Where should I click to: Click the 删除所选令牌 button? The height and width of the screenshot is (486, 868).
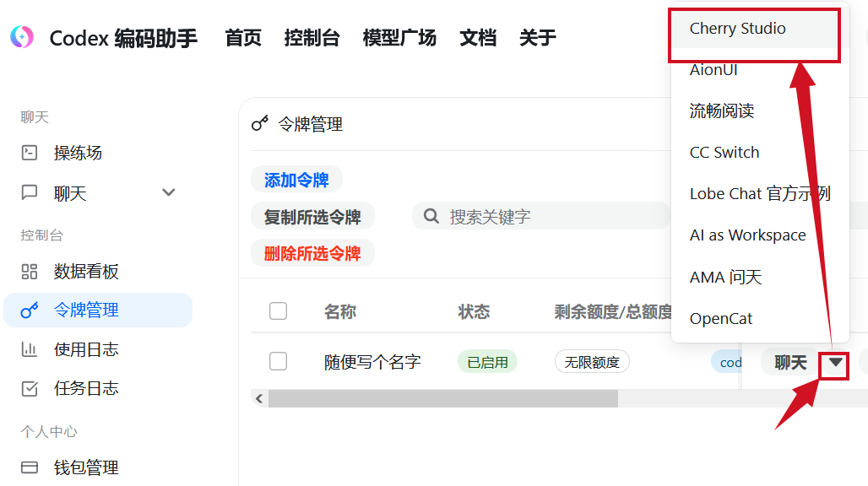312,253
